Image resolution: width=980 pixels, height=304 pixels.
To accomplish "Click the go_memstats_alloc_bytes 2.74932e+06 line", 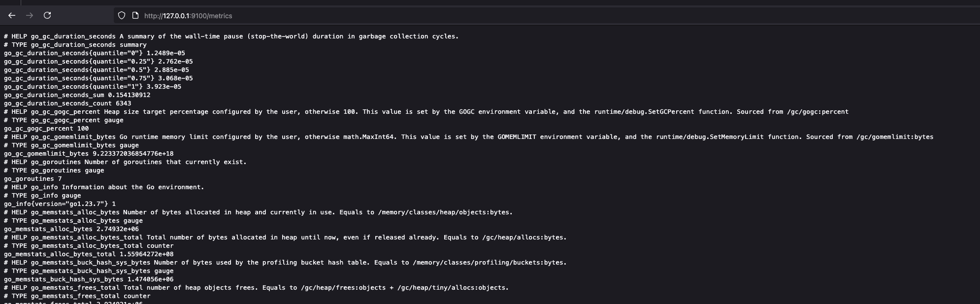I will tap(71, 229).
